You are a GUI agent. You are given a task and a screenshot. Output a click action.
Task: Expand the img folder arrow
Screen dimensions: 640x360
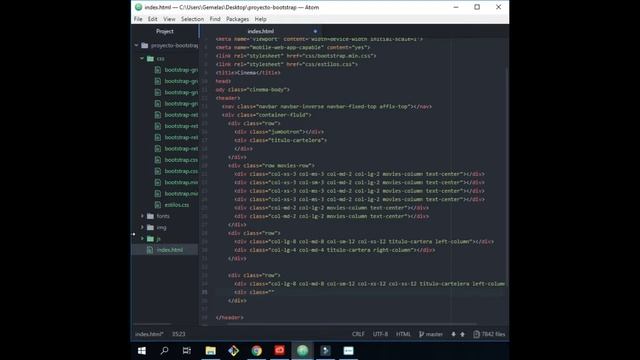pos(142,227)
